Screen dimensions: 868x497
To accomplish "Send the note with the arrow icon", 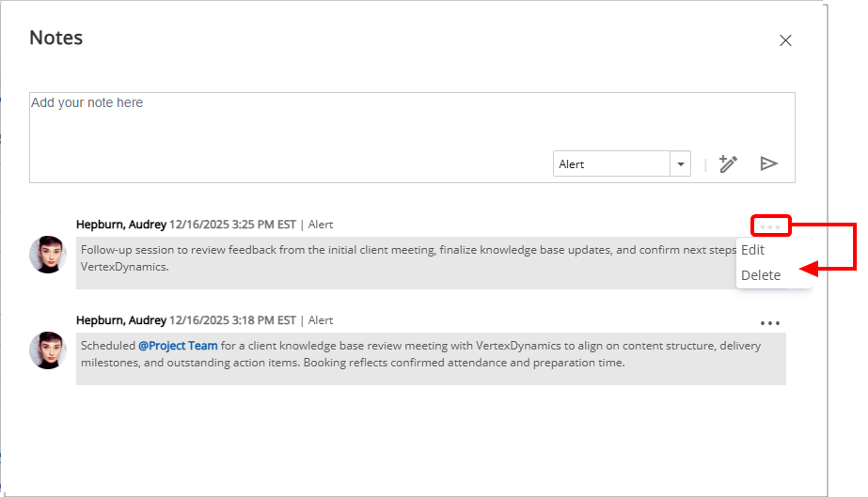I will (x=768, y=163).
